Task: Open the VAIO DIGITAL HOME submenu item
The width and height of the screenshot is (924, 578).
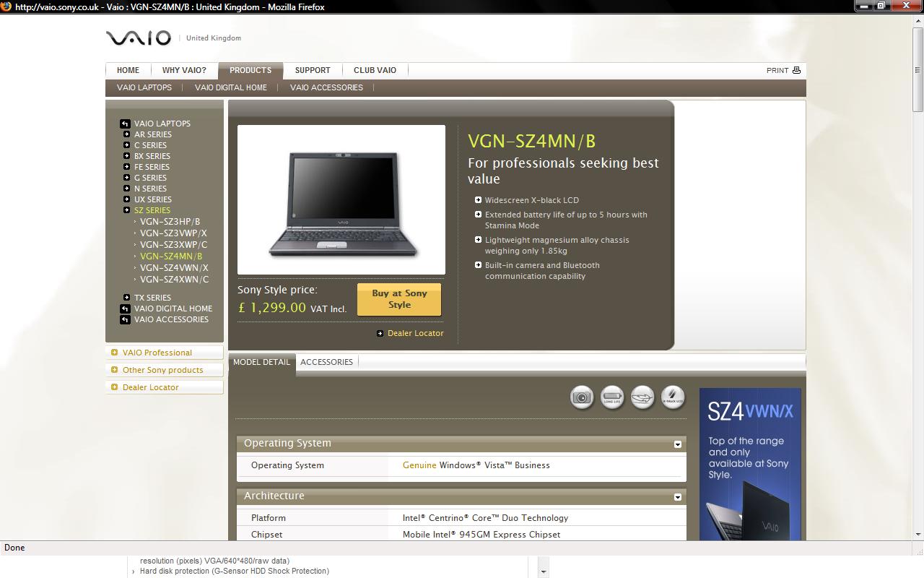Action: point(231,87)
